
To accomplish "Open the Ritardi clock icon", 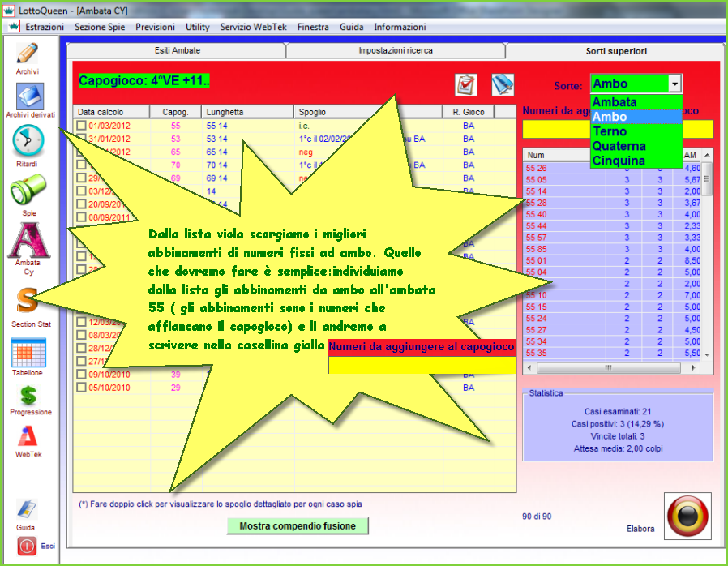I will pos(28,140).
